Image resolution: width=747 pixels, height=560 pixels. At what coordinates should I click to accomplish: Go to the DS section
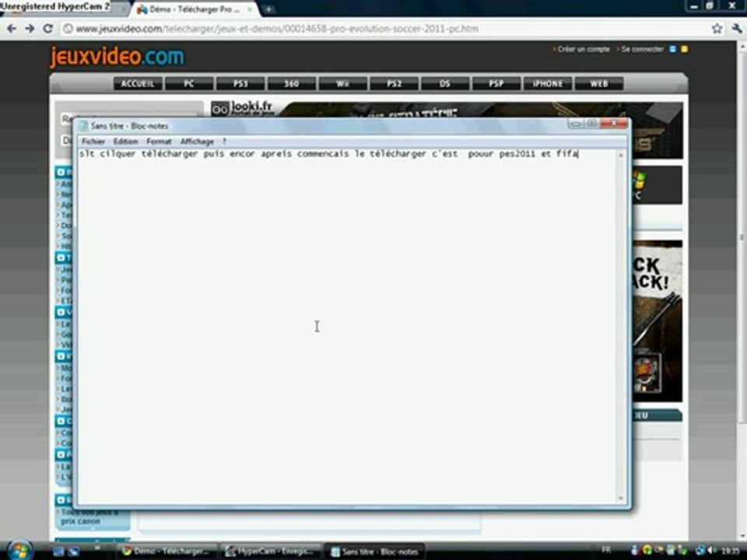[445, 84]
